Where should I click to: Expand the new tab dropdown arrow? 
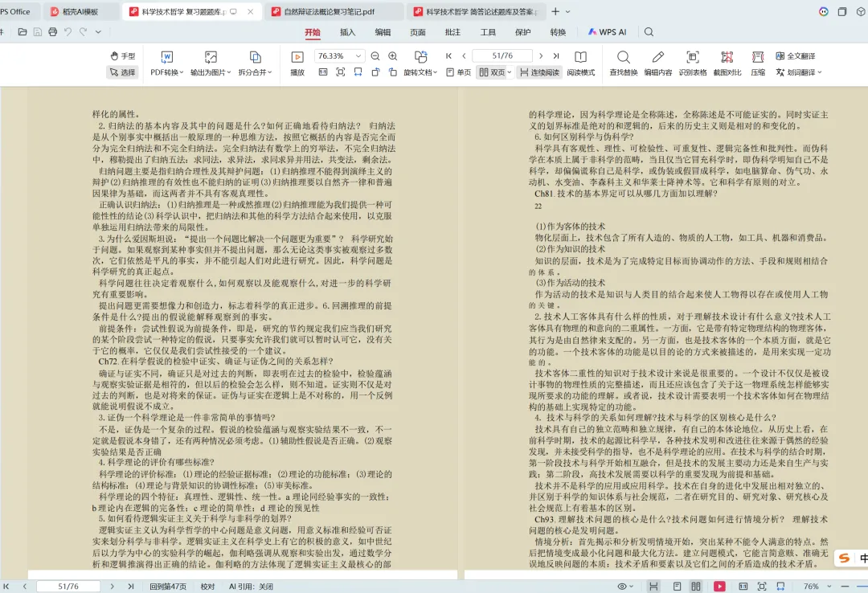click(x=567, y=11)
